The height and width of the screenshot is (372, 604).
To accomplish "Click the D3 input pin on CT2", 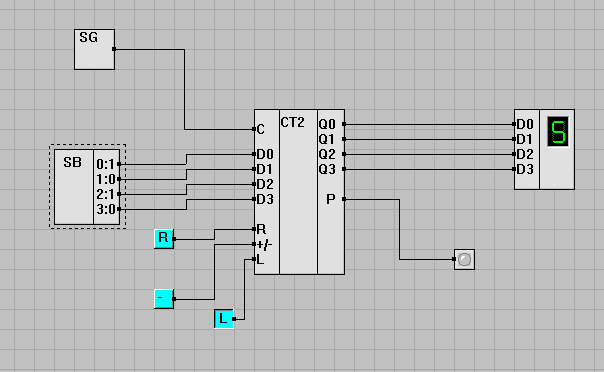I will (x=254, y=199).
